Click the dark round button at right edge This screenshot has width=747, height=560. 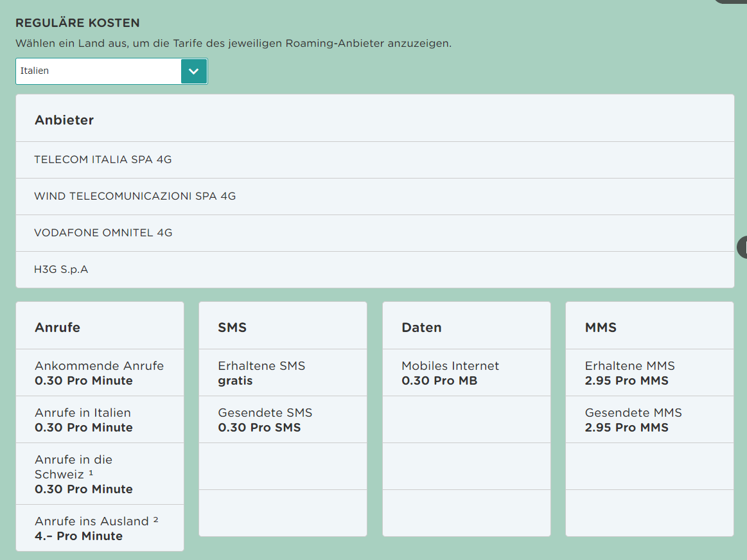(742, 247)
